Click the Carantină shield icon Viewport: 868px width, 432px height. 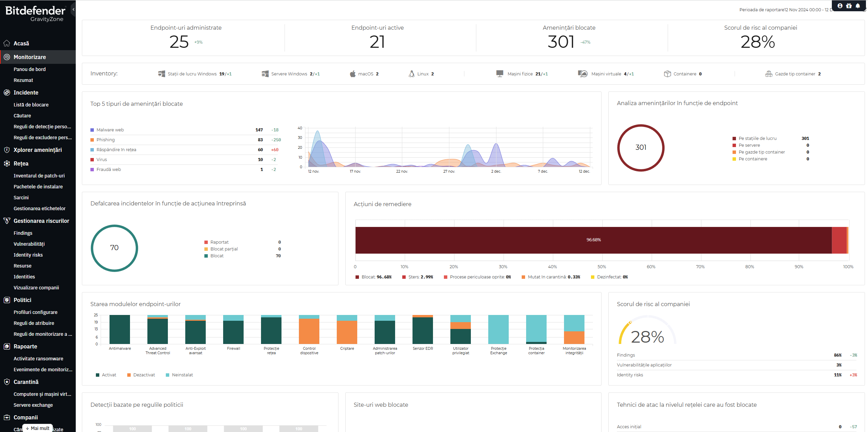pos(6,382)
